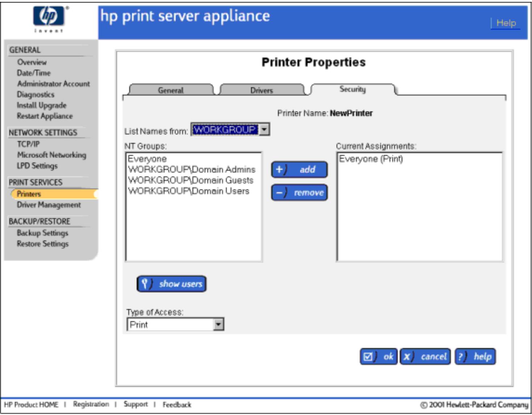This screenshot has width=532, height=415.
Task: Open the Registration footer link
Action: point(91,404)
